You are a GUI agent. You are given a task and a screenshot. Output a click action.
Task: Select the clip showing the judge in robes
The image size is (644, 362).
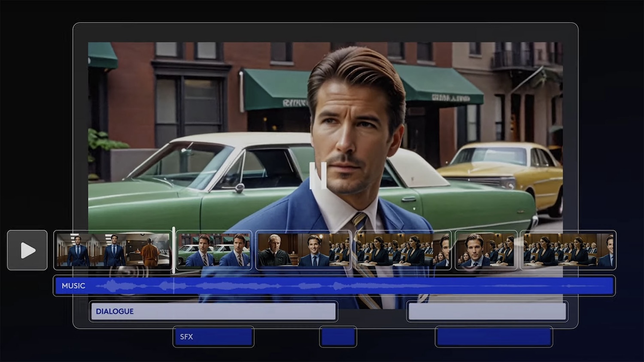click(303, 250)
